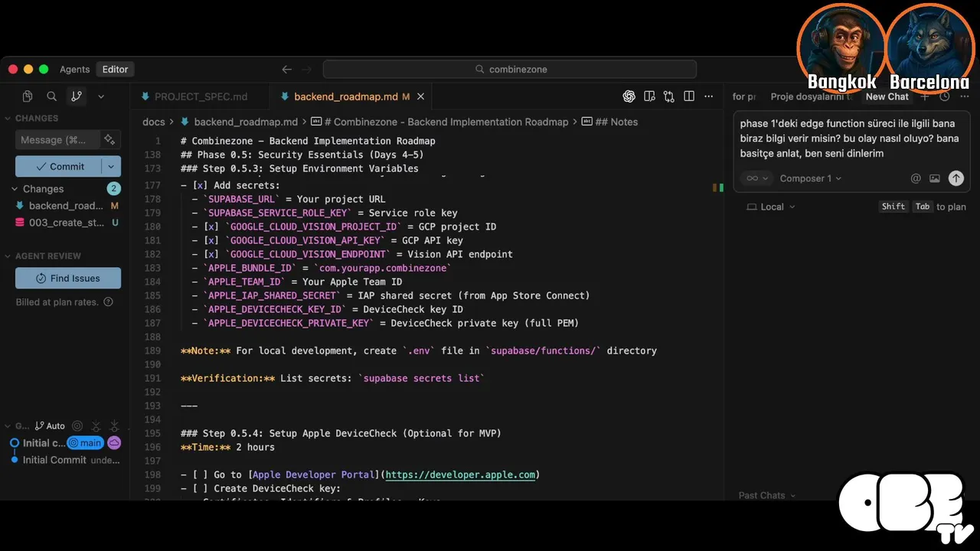Open the Commit options dropdown arrow

[111, 166]
